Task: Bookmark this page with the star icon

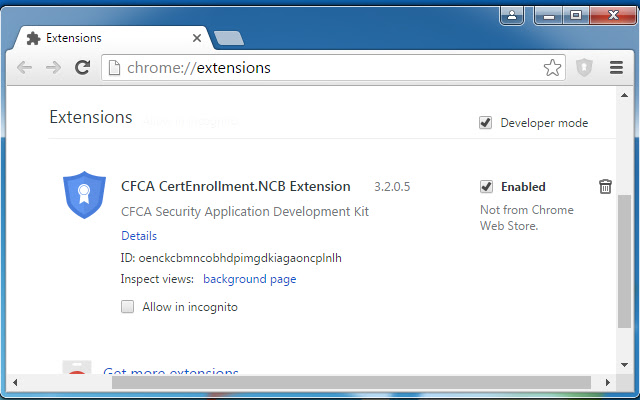Action: (552, 68)
